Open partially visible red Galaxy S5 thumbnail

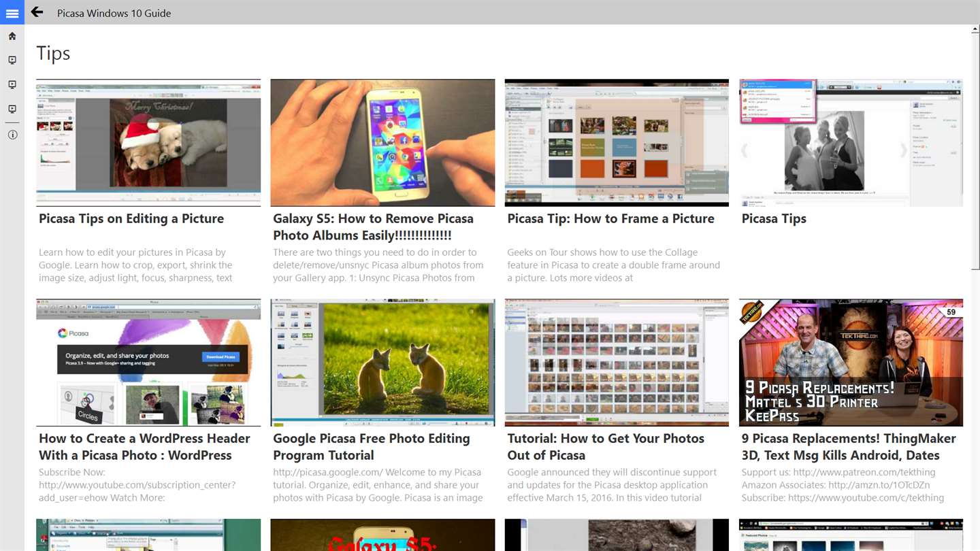[x=382, y=535]
